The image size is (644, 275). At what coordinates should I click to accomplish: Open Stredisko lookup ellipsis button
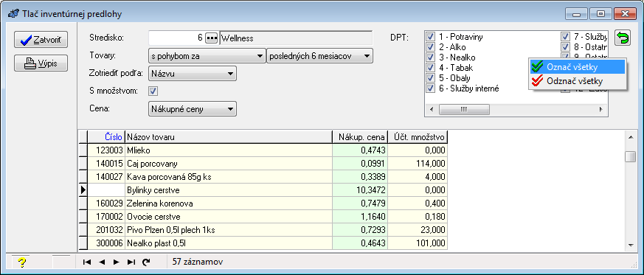coord(211,38)
